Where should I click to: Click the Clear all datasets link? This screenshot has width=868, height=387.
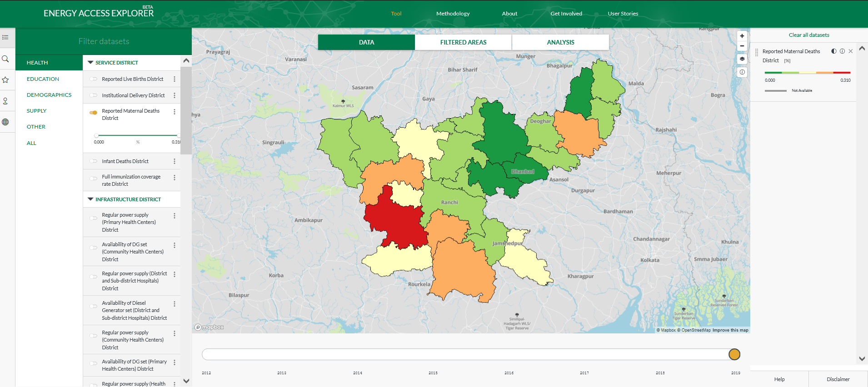[x=808, y=35]
